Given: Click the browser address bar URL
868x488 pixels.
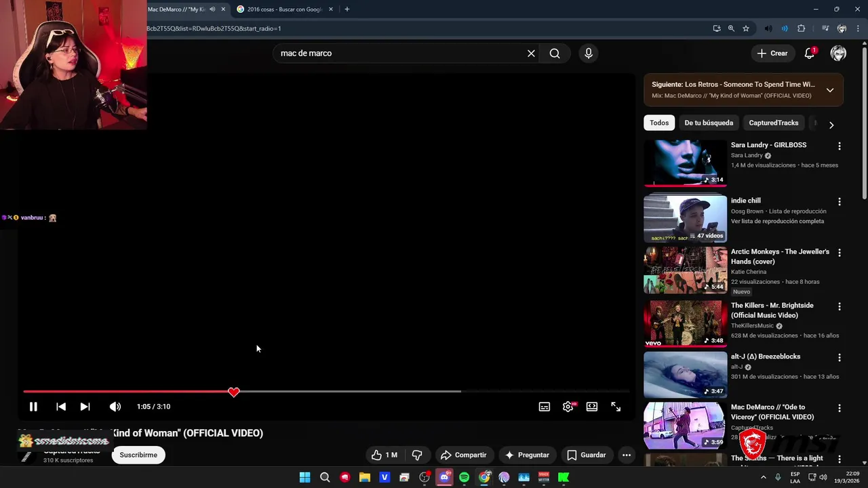Looking at the screenshot, I should [x=214, y=28].
